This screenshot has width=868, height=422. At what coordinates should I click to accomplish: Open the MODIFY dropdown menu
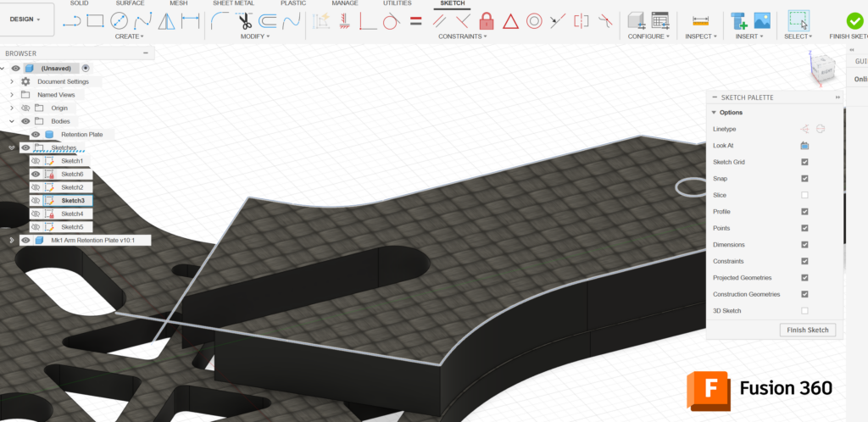click(255, 36)
